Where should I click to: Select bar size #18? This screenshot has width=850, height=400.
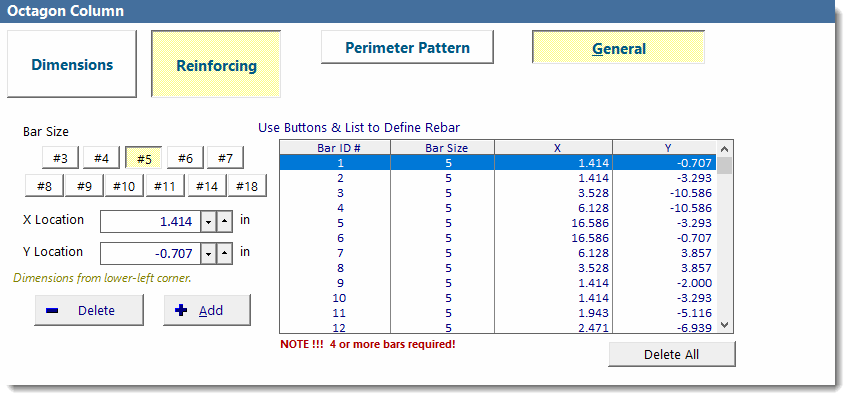tap(247, 186)
